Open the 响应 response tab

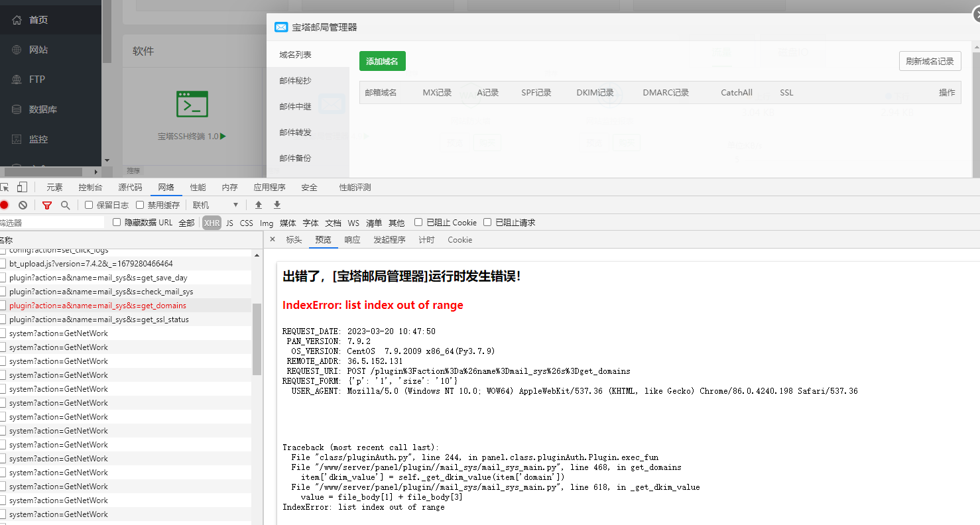(x=352, y=240)
